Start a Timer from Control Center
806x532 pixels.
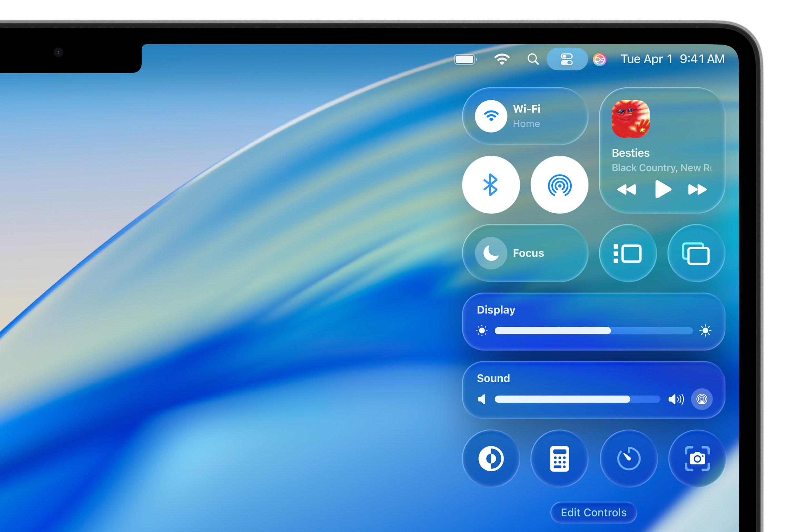(629, 458)
